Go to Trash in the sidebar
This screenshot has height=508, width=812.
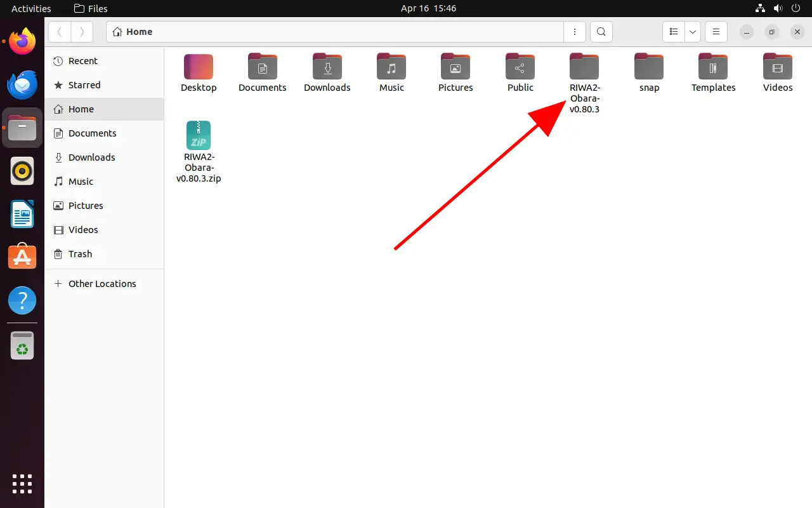(x=80, y=254)
